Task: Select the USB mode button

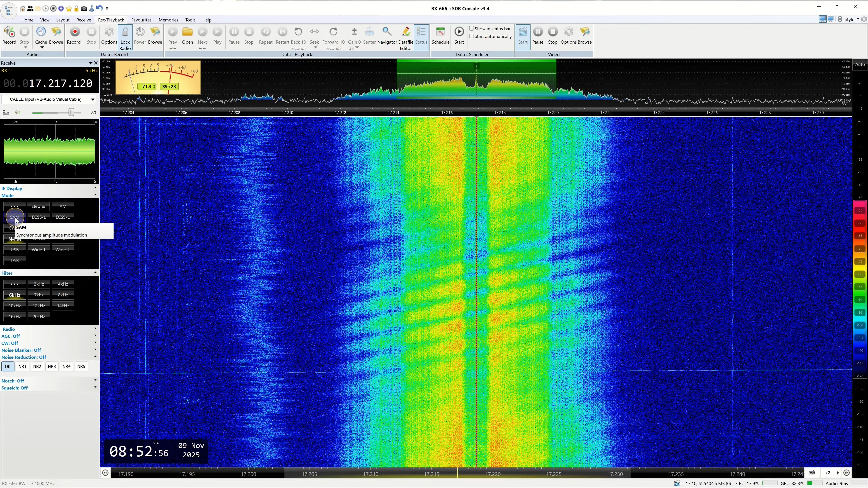Action: tap(14, 250)
